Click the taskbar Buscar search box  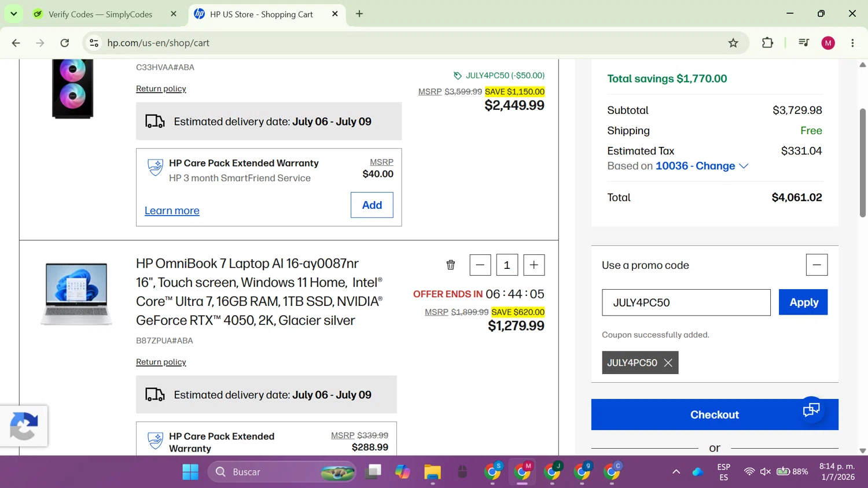click(282, 472)
